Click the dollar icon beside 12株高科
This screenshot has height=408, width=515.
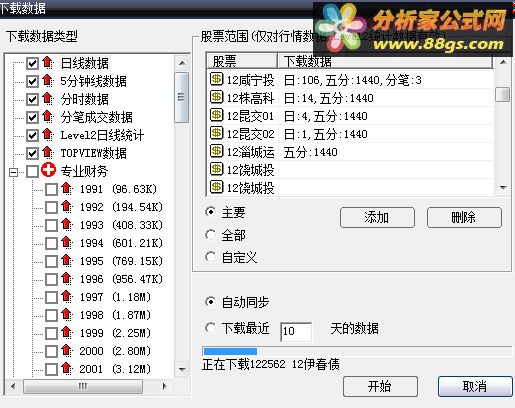coord(216,97)
